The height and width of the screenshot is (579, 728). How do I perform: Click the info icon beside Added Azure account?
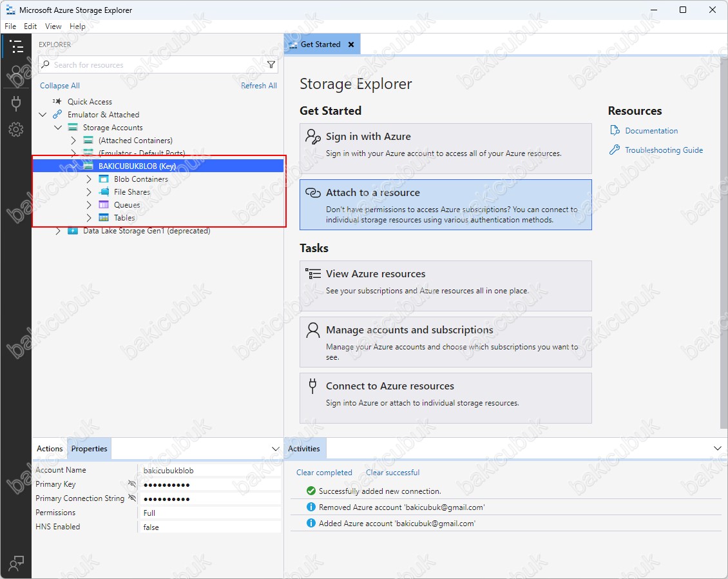click(x=311, y=524)
